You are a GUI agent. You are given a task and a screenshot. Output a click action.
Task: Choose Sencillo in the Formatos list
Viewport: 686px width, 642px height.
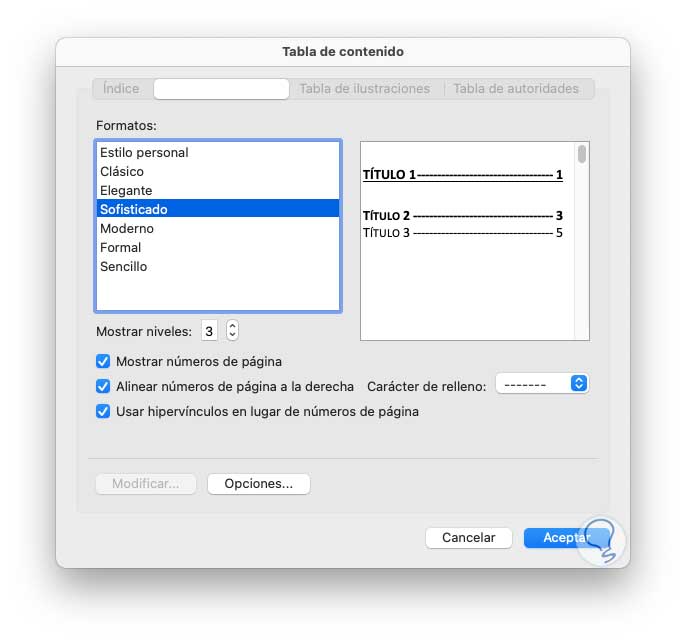(x=124, y=267)
